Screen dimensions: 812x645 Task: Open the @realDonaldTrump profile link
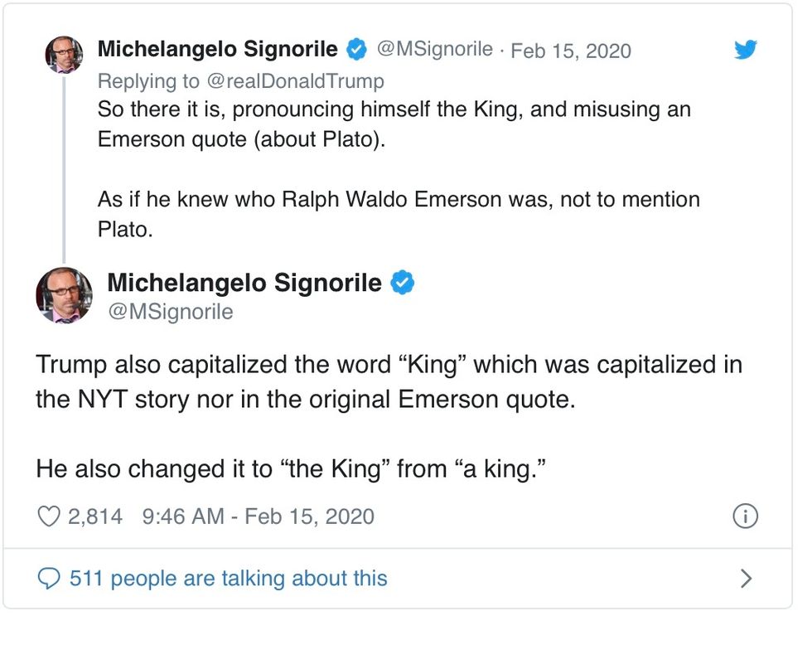294,80
